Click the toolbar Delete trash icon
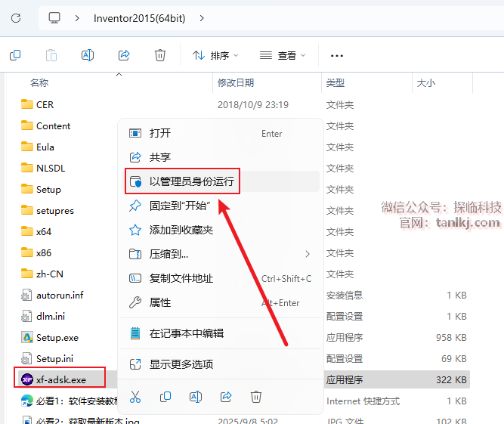This screenshot has height=424, width=504. click(x=160, y=55)
